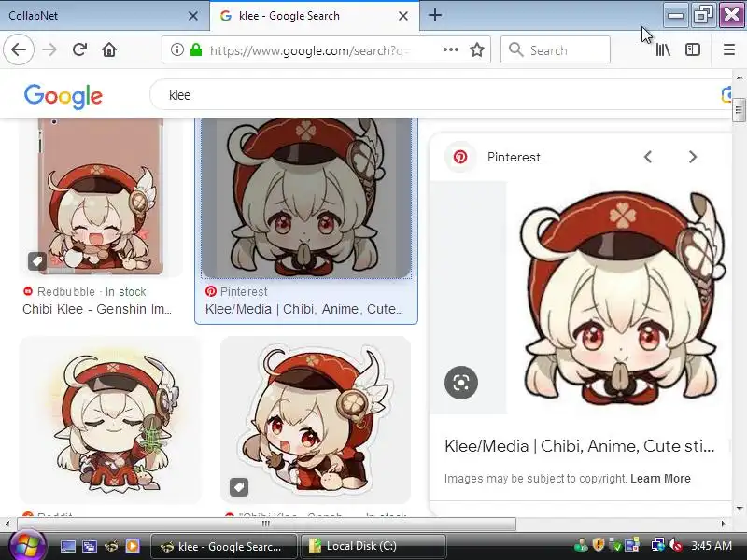Click product tag icon on Redbubble thumbnail
Image resolution: width=747 pixels, height=560 pixels.
pyautogui.click(x=37, y=260)
